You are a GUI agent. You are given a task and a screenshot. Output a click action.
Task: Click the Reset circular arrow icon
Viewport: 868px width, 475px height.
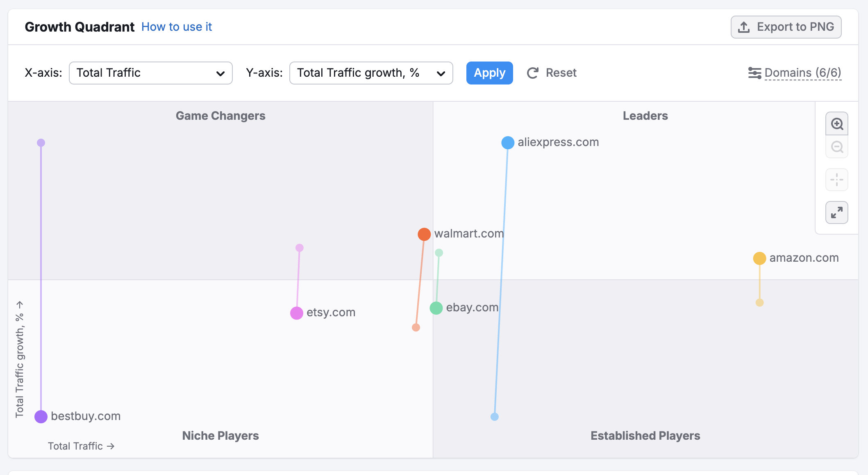[532, 73]
